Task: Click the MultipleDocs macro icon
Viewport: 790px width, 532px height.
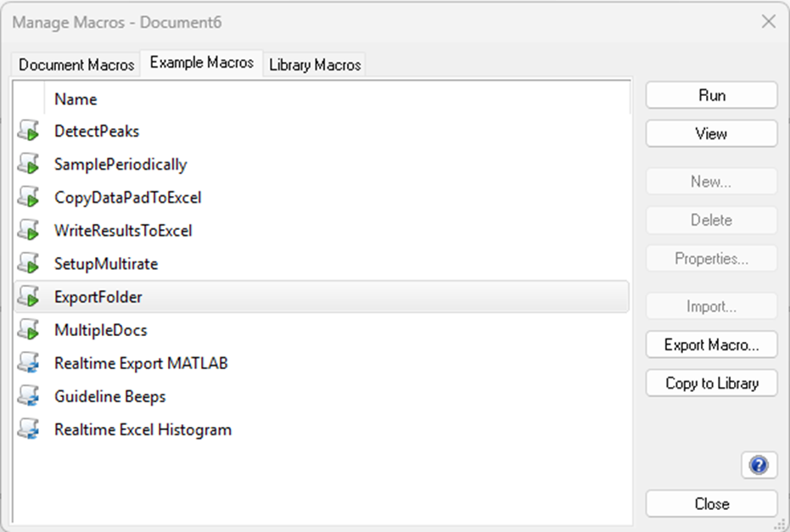Action: point(29,330)
